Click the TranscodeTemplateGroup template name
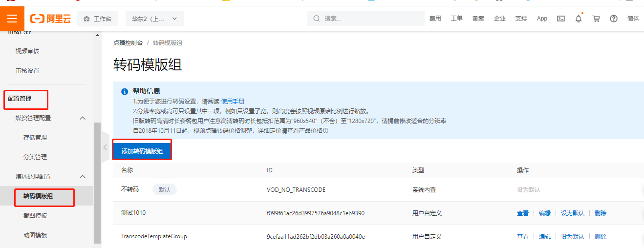 point(154,236)
